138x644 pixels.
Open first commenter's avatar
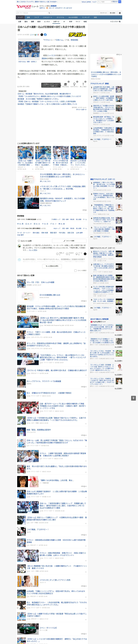(20, 246)
